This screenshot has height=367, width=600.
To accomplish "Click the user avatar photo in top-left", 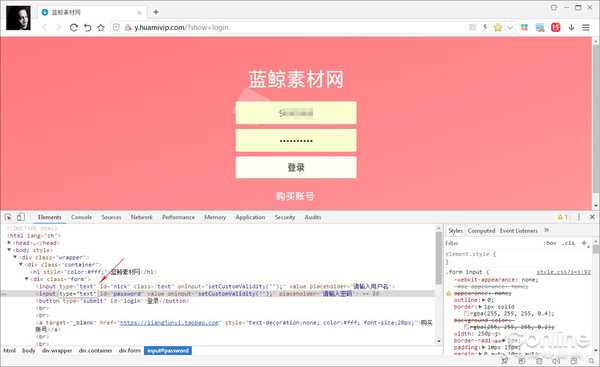I will (x=18, y=18).
